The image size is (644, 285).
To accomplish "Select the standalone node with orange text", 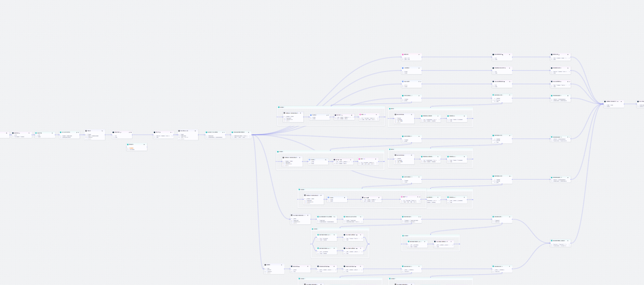I will (136, 147).
